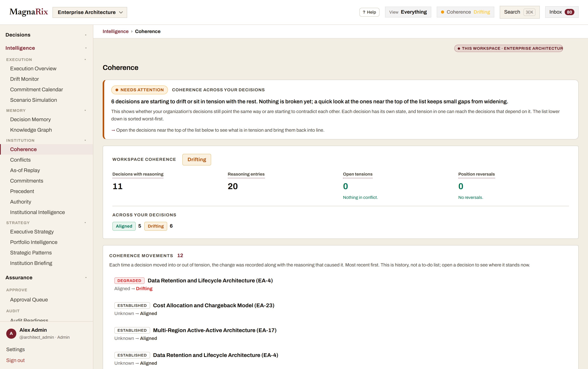
Task: Open the Approval Queue
Action: coord(29,300)
